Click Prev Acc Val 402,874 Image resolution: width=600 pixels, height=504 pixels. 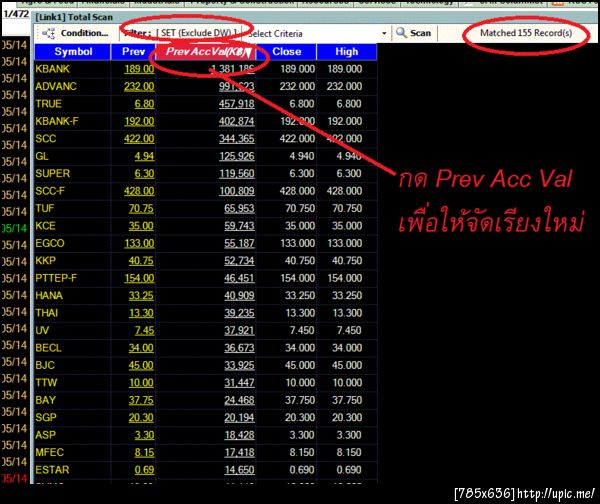pos(236,121)
